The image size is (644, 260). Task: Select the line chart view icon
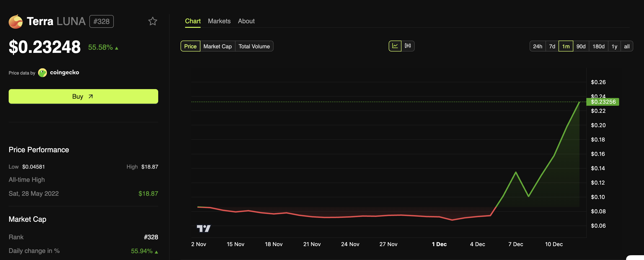395,46
